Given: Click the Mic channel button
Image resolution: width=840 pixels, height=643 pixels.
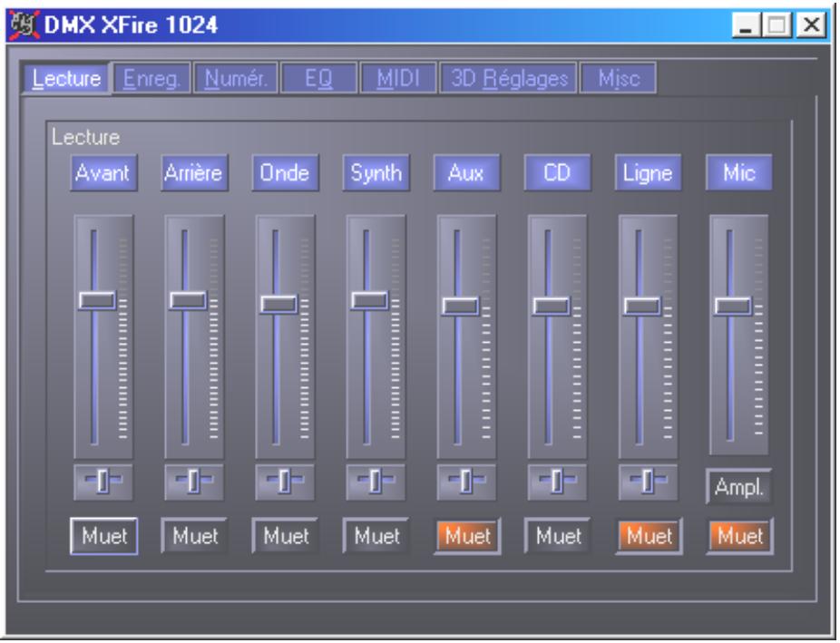Looking at the screenshot, I should [x=739, y=173].
